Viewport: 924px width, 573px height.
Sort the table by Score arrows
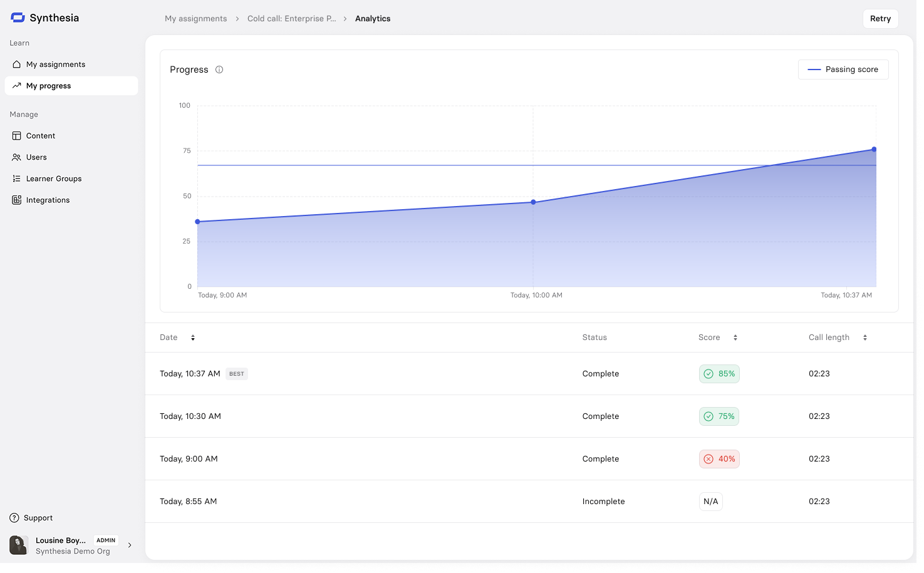[735, 338]
